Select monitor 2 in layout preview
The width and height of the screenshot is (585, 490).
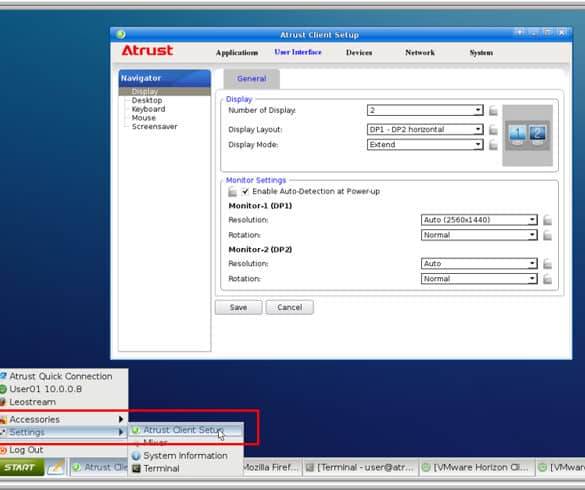point(538,135)
